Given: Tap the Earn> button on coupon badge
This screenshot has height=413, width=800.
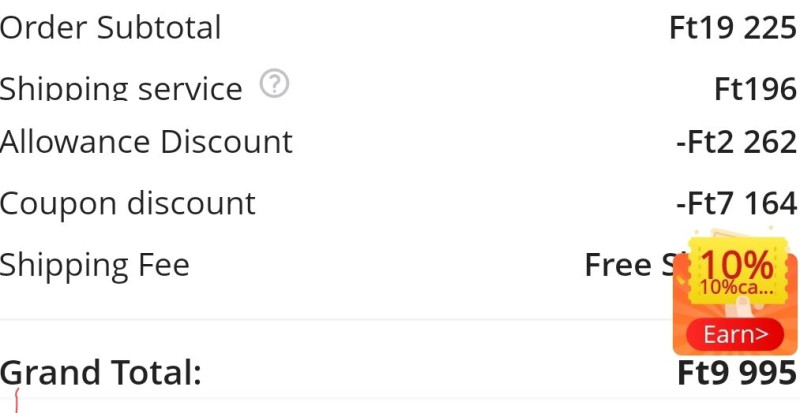Looking at the screenshot, I should 735,335.
